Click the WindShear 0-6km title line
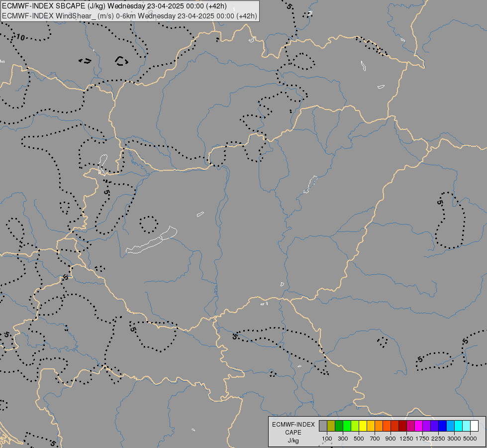 coord(129,16)
